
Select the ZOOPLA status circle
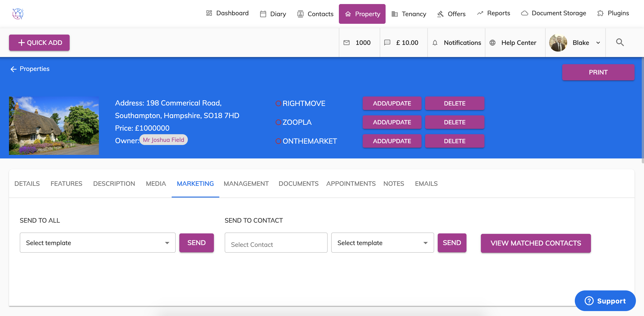(x=278, y=122)
